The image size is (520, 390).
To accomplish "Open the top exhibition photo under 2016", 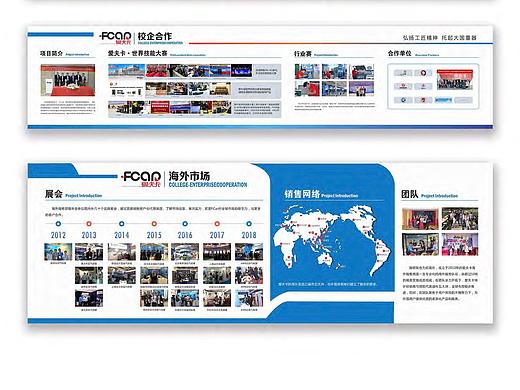I will [x=185, y=252].
